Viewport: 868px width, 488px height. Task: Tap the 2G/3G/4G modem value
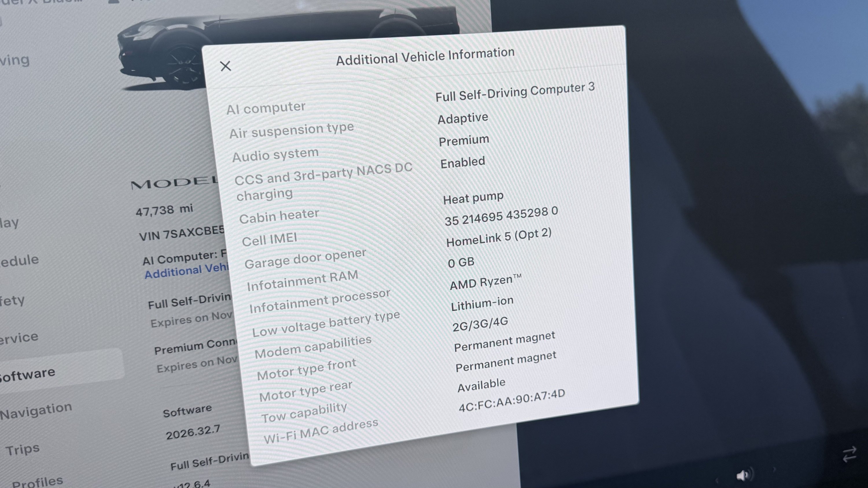[x=480, y=324]
